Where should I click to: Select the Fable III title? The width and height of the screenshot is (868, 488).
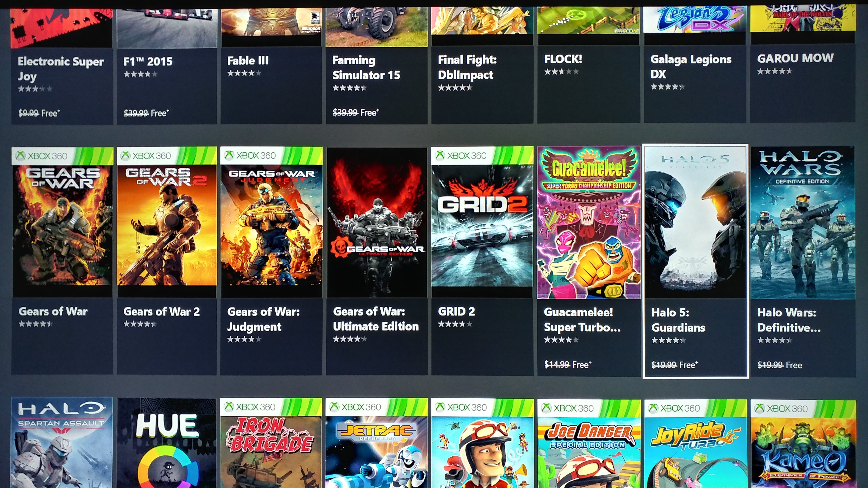pyautogui.click(x=248, y=61)
